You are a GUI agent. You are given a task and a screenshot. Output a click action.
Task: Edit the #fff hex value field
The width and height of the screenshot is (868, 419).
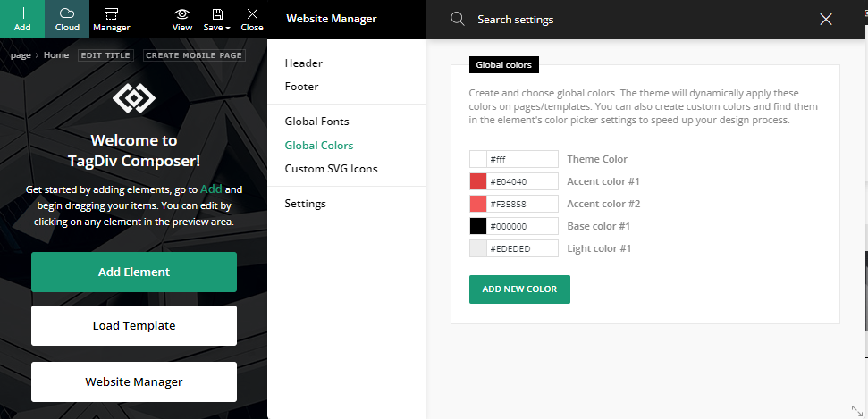point(523,159)
